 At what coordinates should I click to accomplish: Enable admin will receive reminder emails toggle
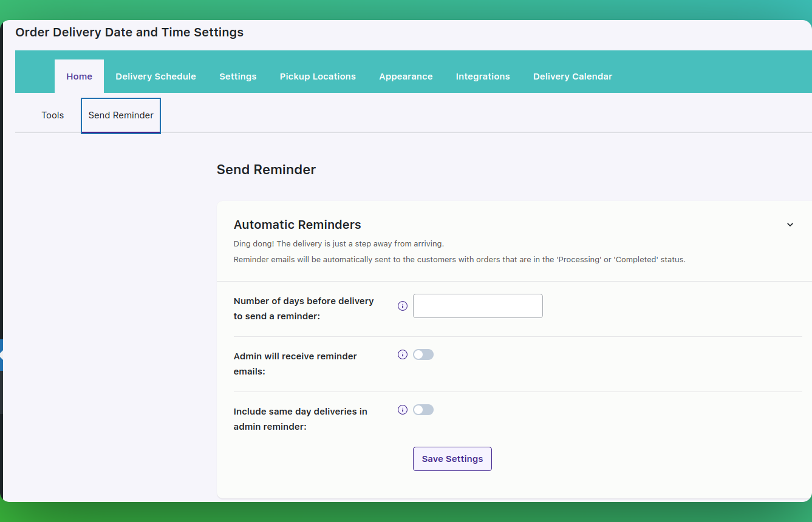(423, 354)
